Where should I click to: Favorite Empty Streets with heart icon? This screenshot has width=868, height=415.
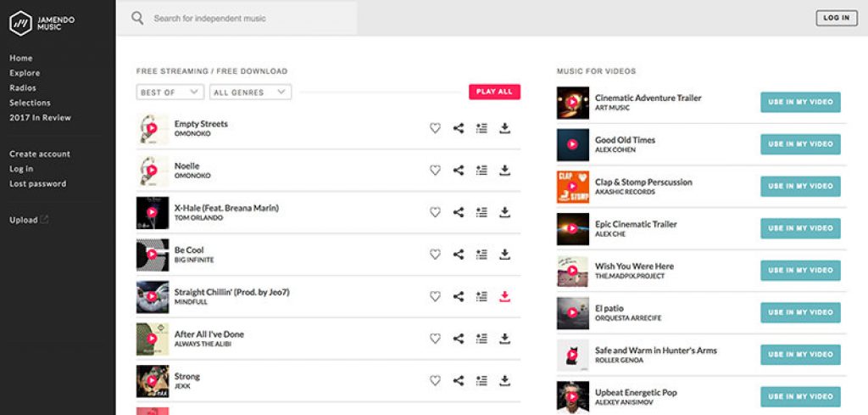coord(435,128)
